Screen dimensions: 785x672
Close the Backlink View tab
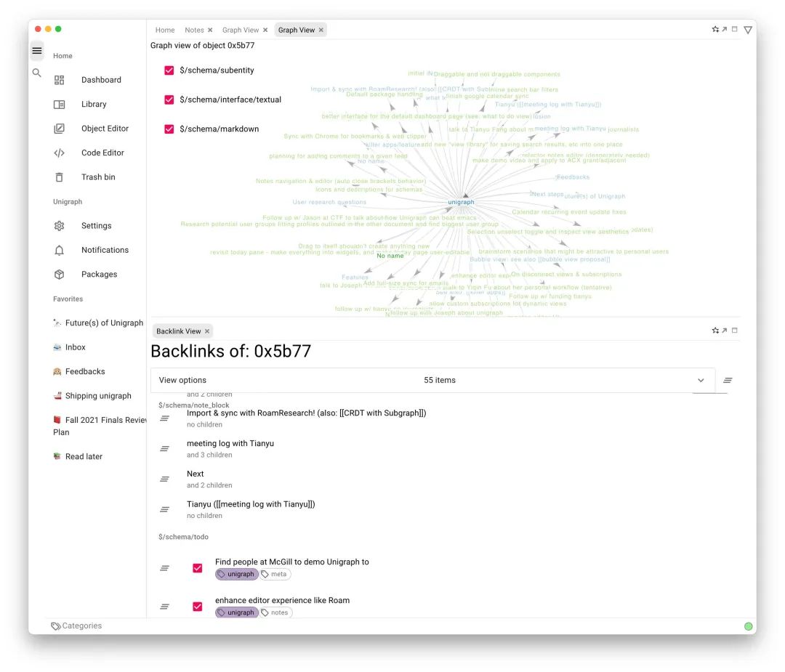pyautogui.click(x=207, y=331)
